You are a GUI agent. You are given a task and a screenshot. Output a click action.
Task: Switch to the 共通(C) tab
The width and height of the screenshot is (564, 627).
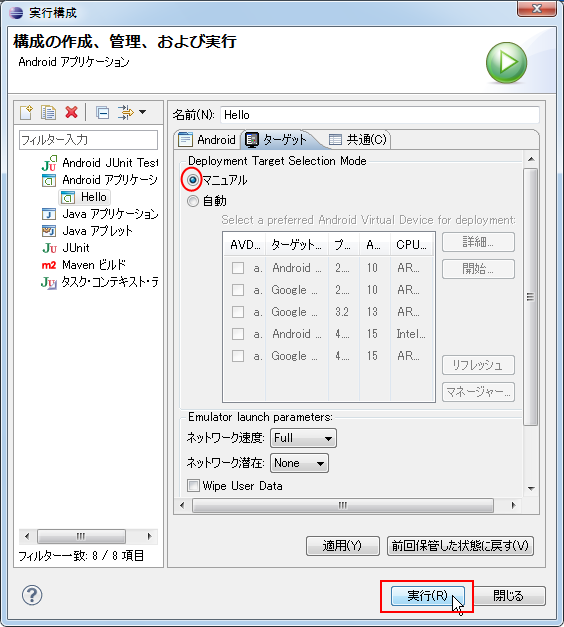coord(357,140)
